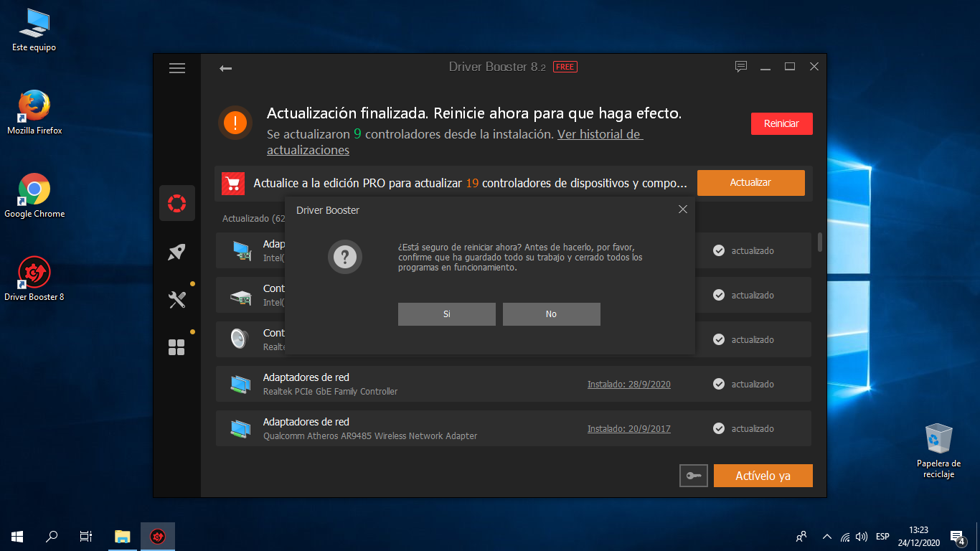This screenshot has height=551, width=980.
Task: Click the red Reiniciar button
Action: click(781, 123)
